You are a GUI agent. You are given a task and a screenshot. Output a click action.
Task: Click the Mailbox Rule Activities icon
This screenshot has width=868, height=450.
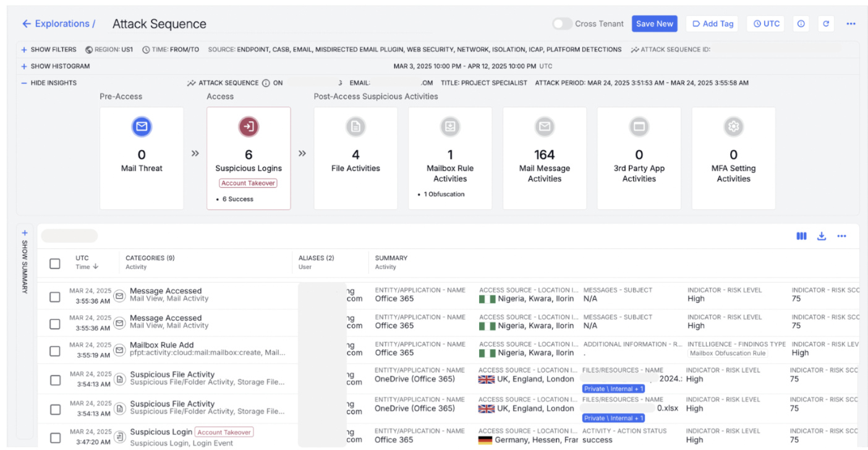(x=450, y=127)
